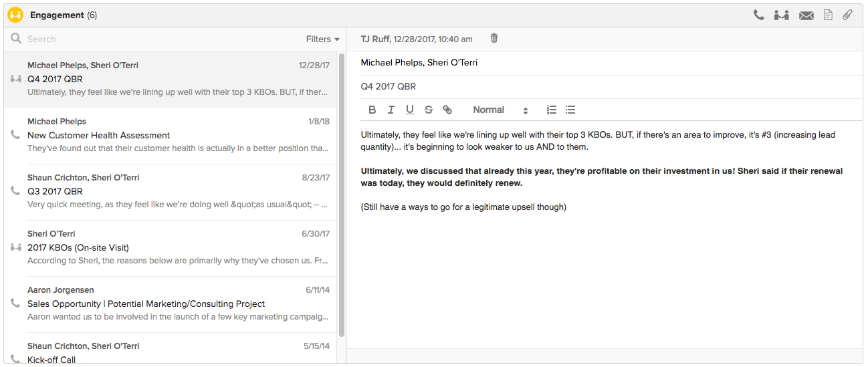Compose an email with the envelope icon
This screenshot has height=367, width=868.
[x=806, y=15]
